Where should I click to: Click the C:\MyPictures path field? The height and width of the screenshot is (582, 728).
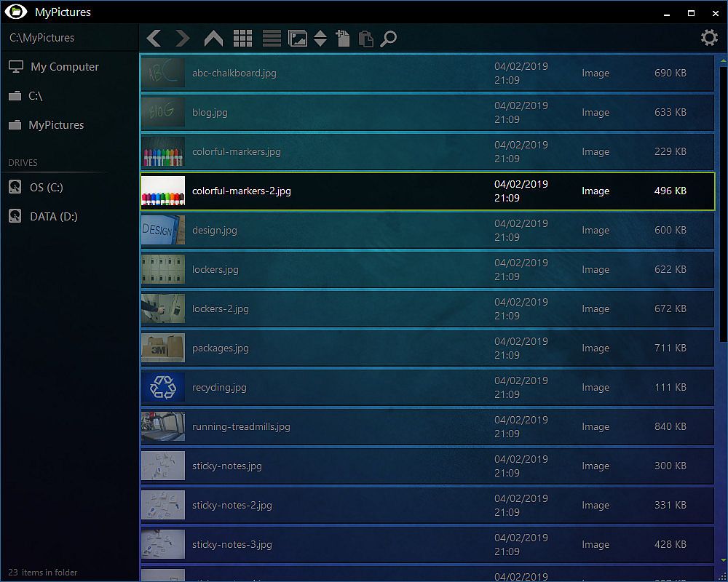[70, 38]
